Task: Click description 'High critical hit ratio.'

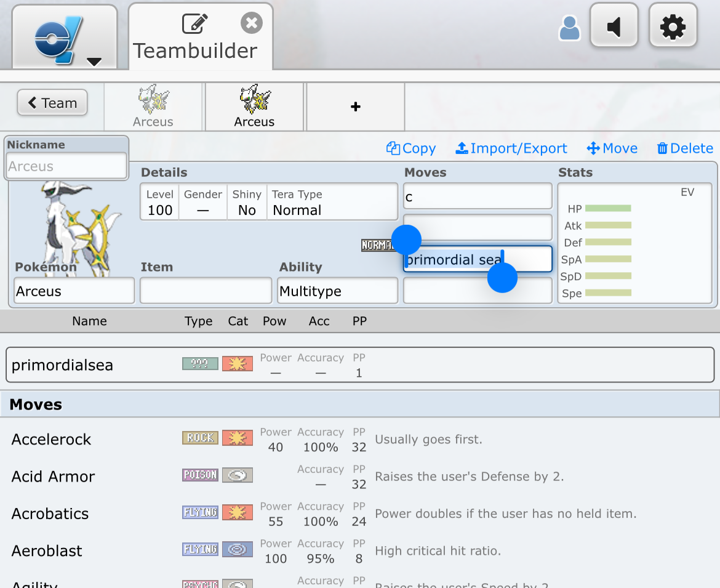Action: click(x=438, y=551)
